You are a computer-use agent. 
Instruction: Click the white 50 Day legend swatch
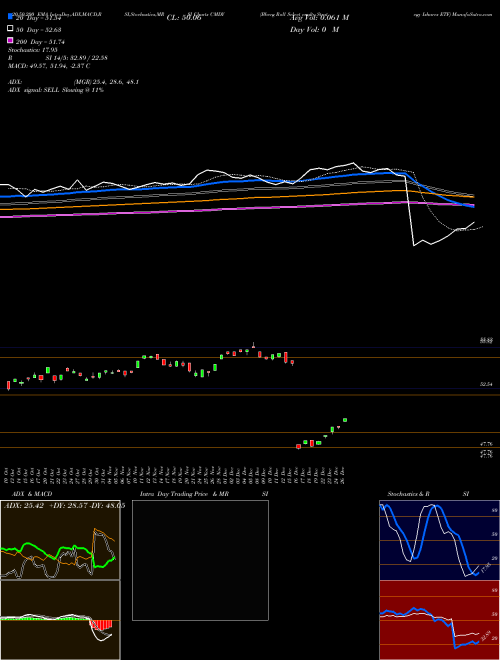pyautogui.click(x=11, y=29)
